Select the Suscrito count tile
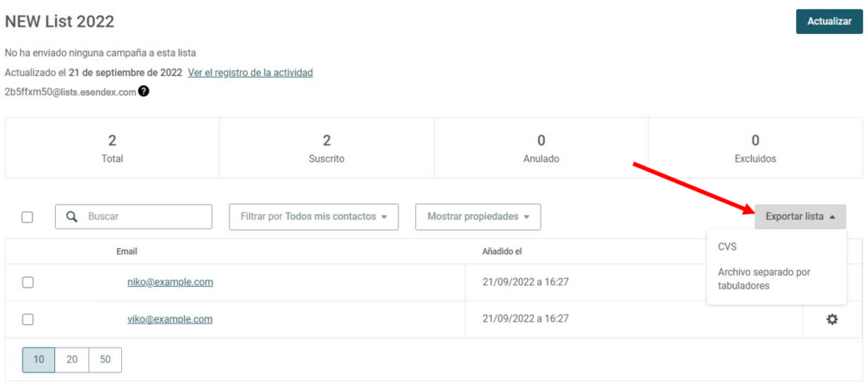 [326, 147]
